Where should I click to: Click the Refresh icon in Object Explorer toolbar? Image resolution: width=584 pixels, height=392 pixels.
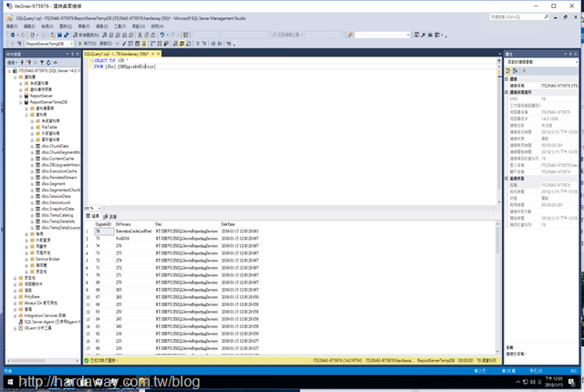(48, 63)
